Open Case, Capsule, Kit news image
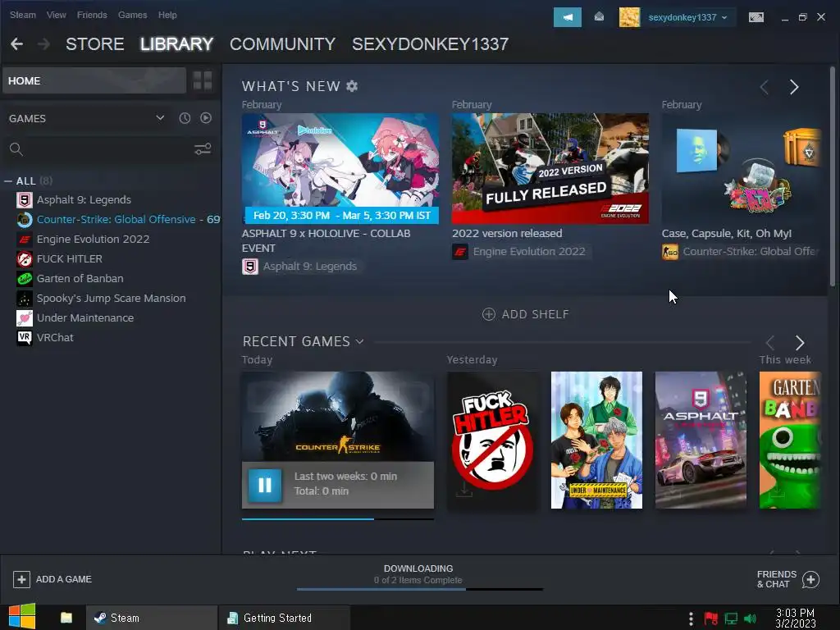 click(x=741, y=169)
